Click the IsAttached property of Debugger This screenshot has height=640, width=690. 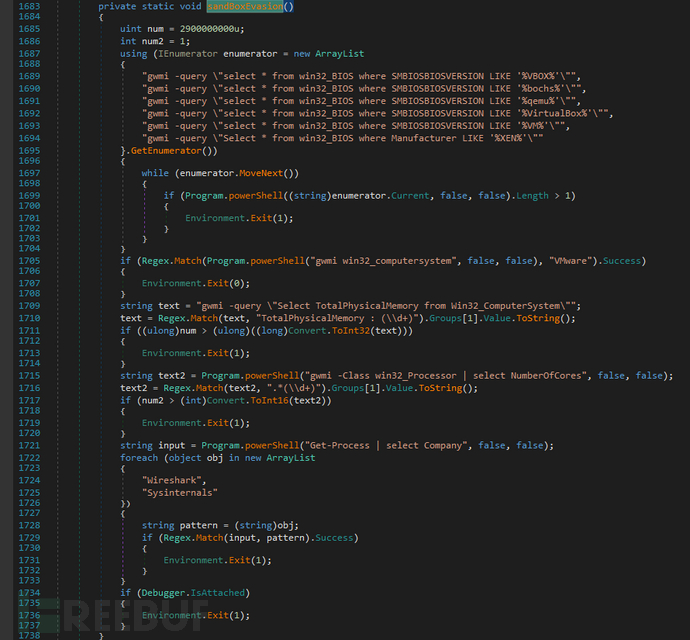(221, 593)
